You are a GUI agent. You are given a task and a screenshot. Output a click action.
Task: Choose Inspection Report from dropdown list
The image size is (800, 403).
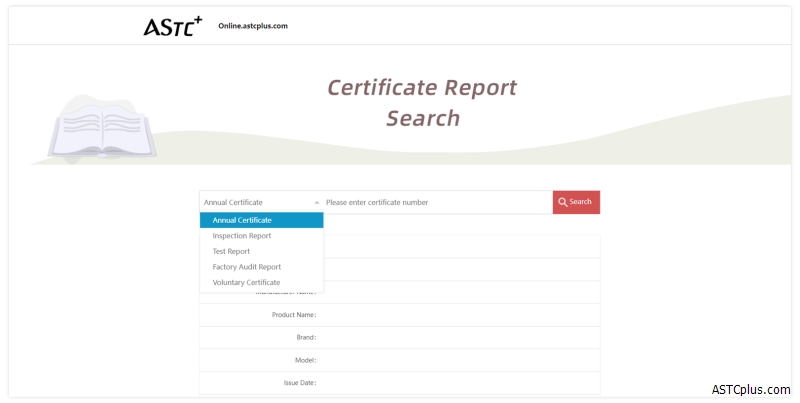[242, 236]
